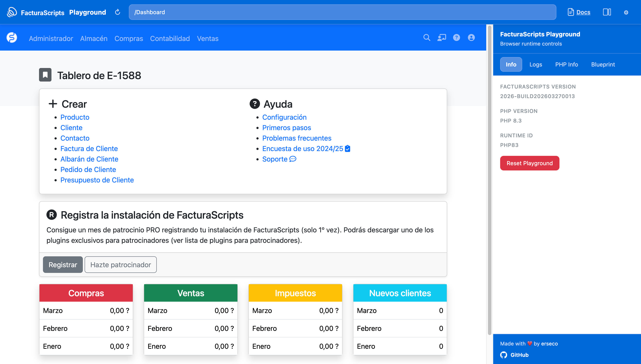Open the GitHub link in footer

click(519, 355)
